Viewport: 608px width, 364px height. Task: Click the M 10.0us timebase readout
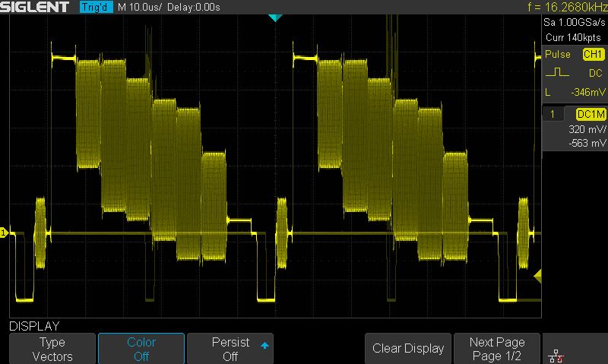141,8
